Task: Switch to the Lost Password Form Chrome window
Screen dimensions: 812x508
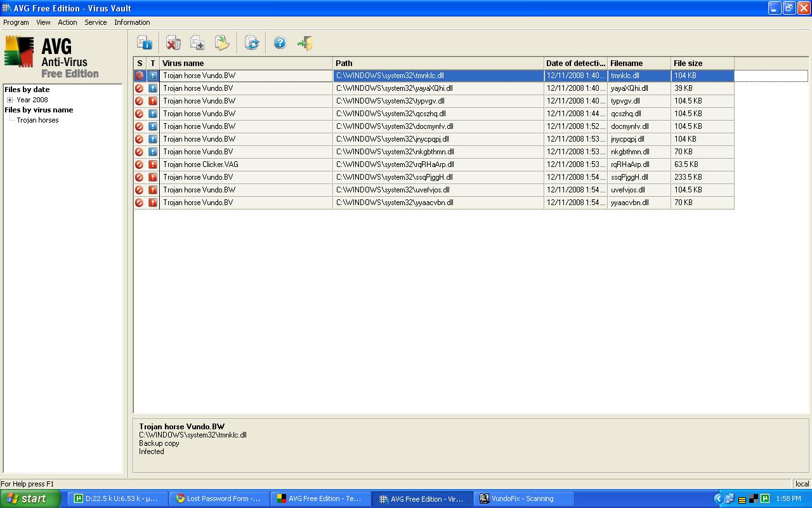Action: point(219,498)
